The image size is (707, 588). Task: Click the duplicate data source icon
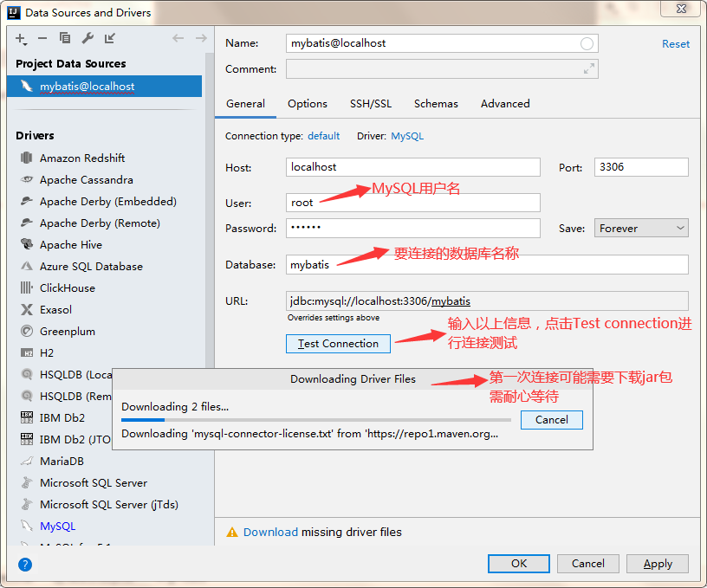66,38
